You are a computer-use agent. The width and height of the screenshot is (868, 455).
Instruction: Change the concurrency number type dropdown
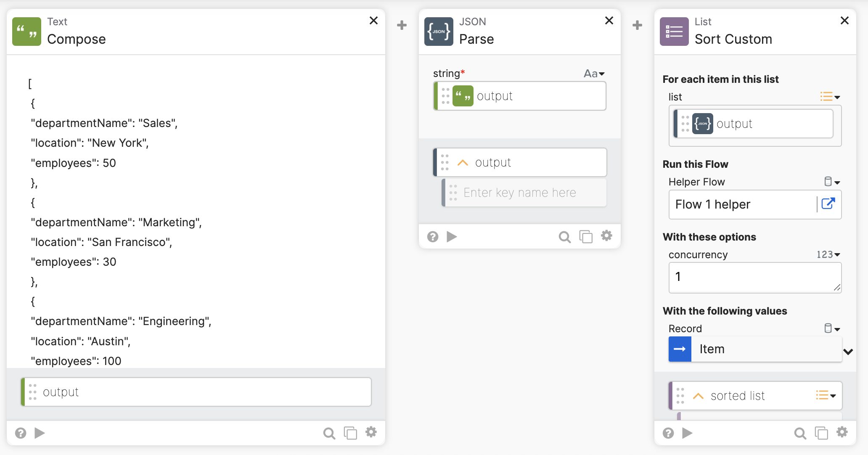828,254
